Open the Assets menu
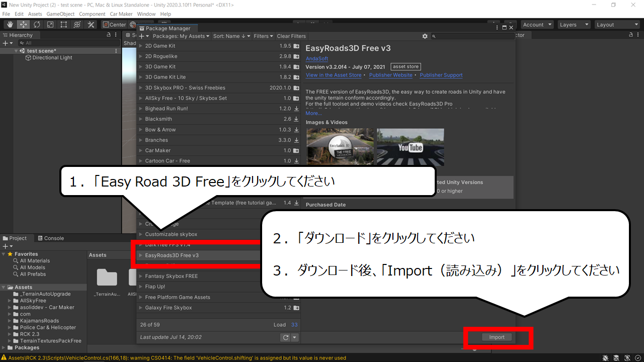The height and width of the screenshot is (362, 644). click(35, 14)
